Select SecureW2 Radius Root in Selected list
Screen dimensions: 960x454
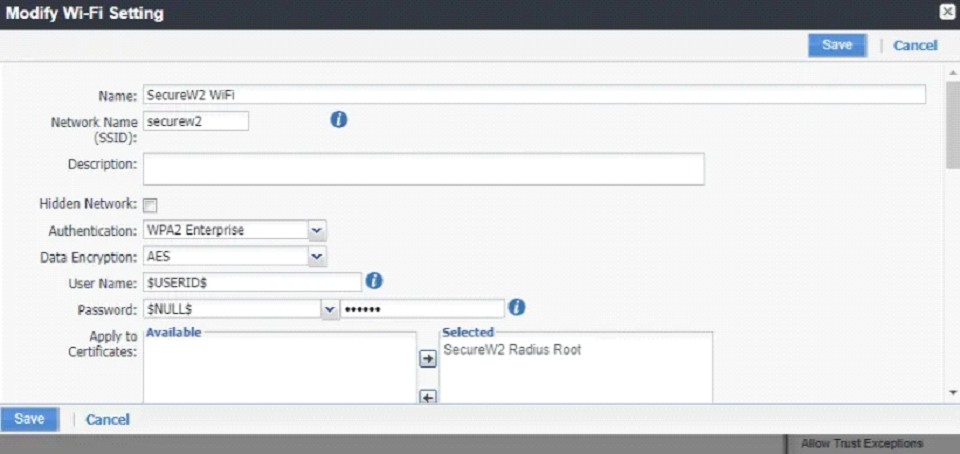(511, 350)
